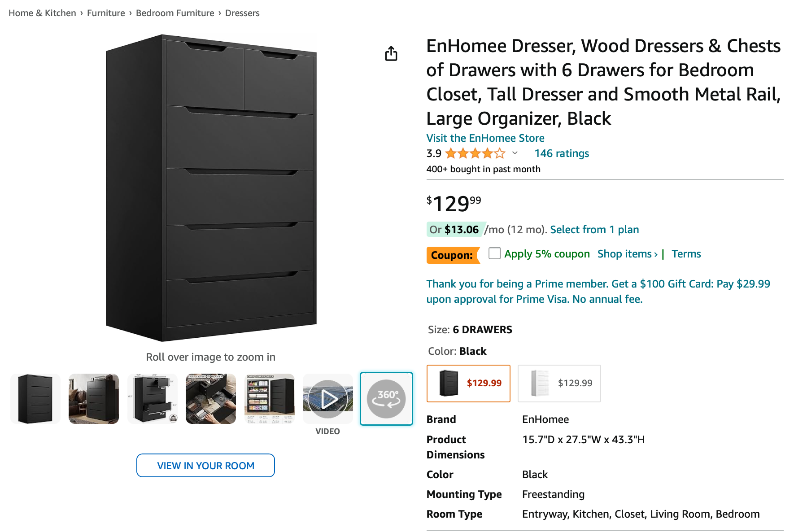Viewport: 794px width, 532px height.
Task: Click the star rating icons
Action: point(475,154)
